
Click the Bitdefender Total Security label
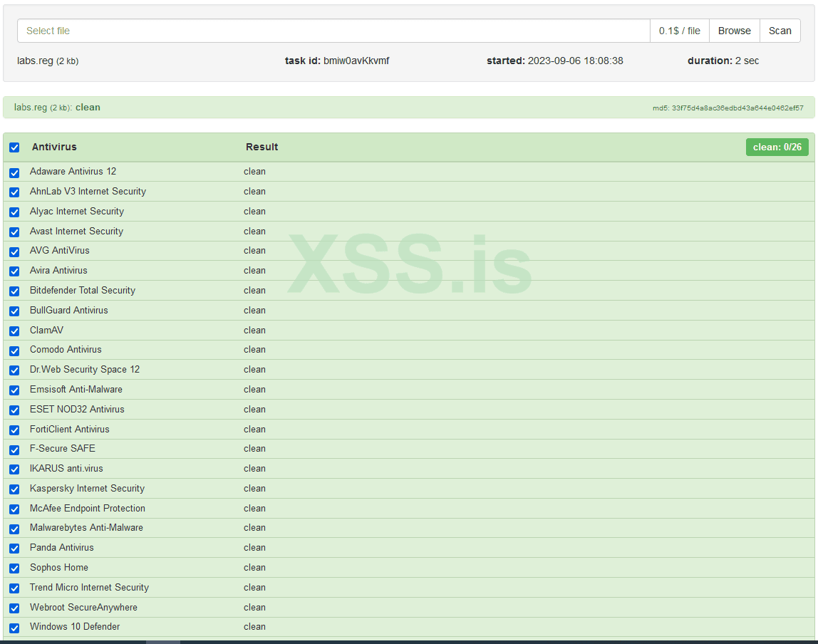pos(83,291)
